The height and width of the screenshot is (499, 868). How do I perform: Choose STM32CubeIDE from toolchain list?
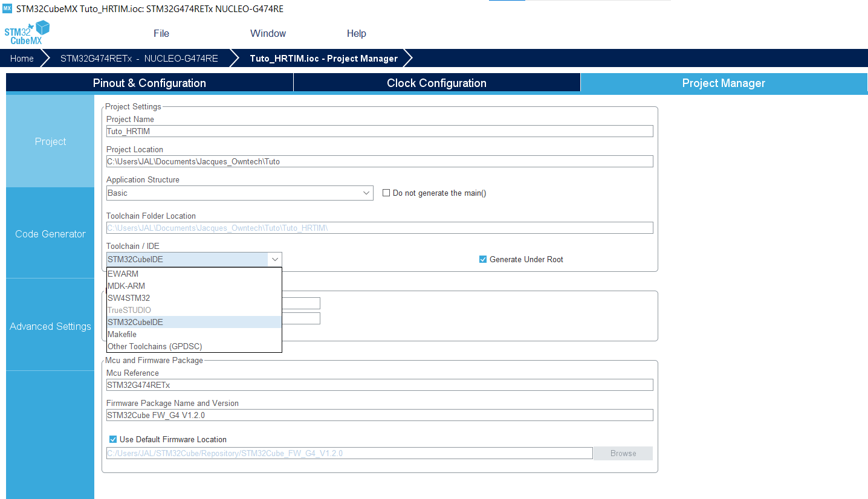194,322
